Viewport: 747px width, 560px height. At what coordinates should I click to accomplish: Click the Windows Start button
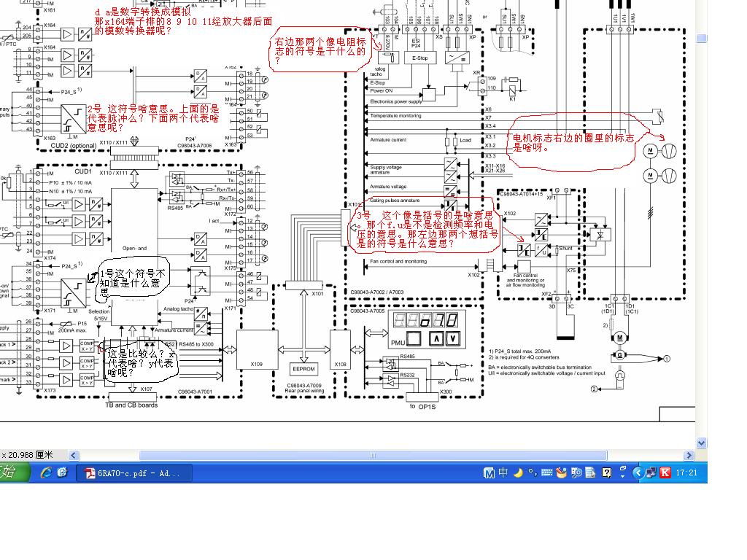pyautogui.click(x=15, y=472)
